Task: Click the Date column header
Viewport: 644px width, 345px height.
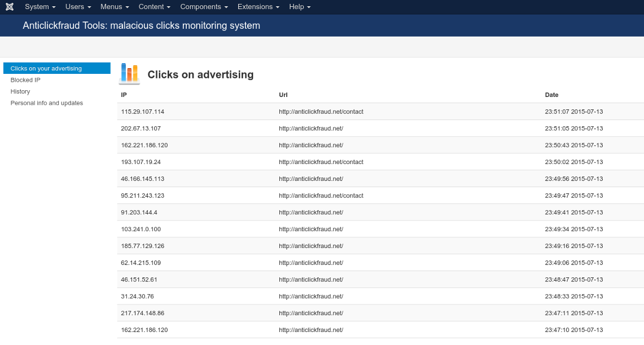Action: (551, 95)
